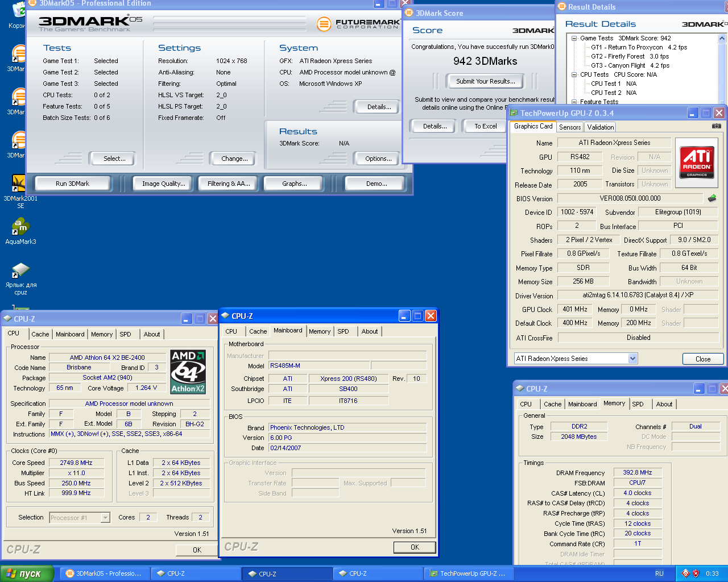Click the DRAM Frequency value 392.8 MHz
The height and width of the screenshot is (582, 728).
coord(638,472)
